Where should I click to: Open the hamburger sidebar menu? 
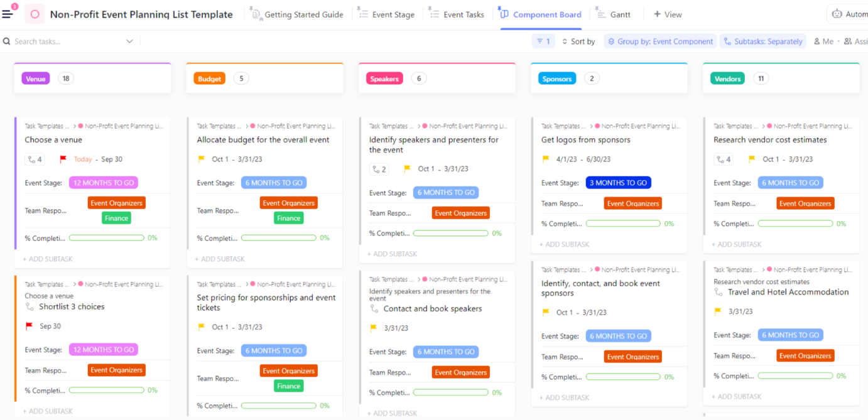(x=8, y=14)
